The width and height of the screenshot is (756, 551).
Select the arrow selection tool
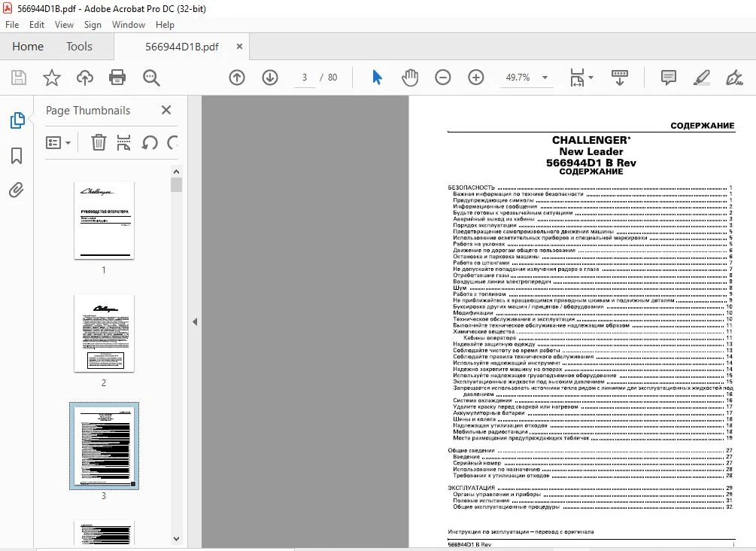(x=377, y=78)
